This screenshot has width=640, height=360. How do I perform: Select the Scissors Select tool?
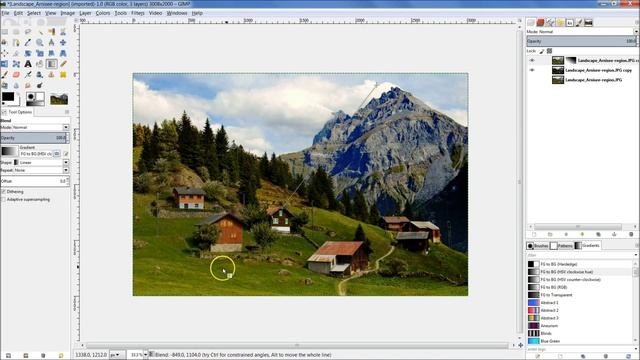click(63, 32)
